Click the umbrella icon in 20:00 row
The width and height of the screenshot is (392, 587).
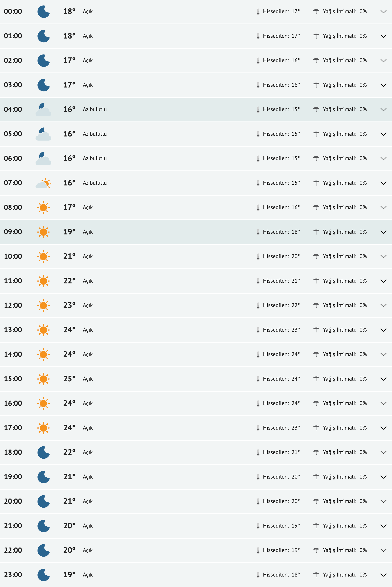click(316, 501)
